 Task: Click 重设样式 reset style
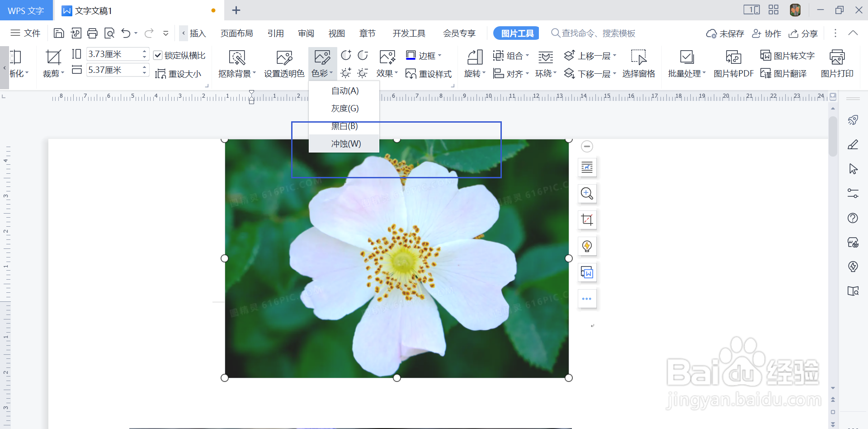pyautogui.click(x=429, y=74)
